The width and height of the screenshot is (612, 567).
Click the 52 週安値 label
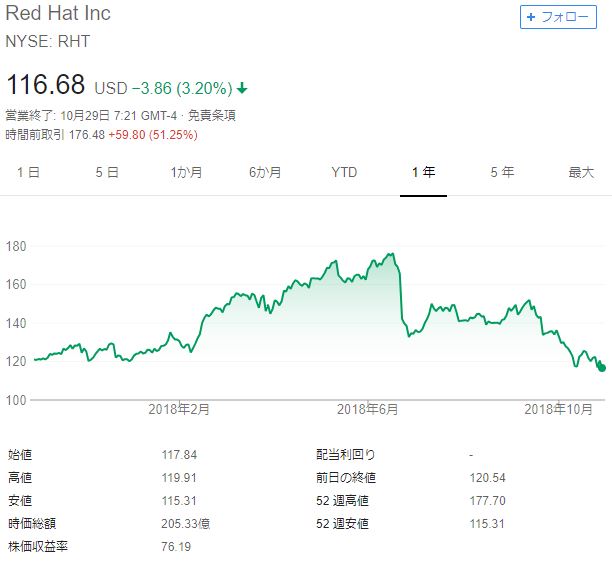tap(342, 524)
